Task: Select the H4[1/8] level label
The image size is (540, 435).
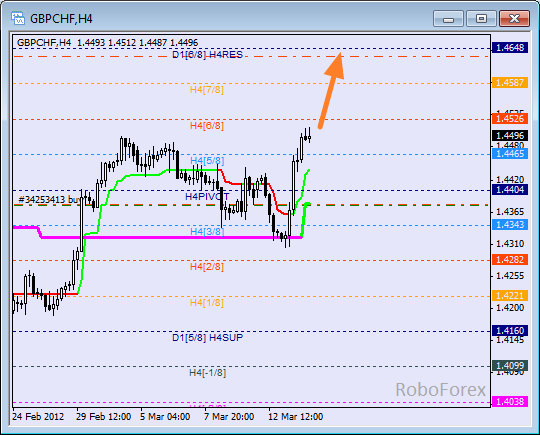Action: click(x=207, y=302)
